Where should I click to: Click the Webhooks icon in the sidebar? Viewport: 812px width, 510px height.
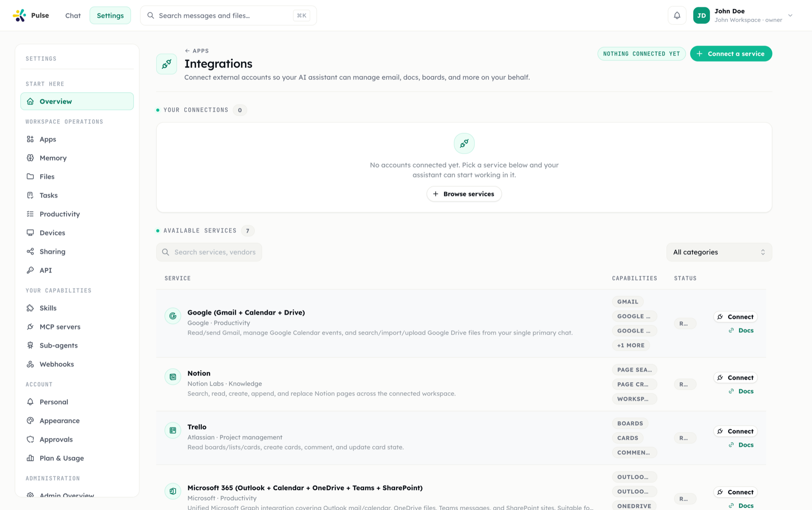coord(30,364)
